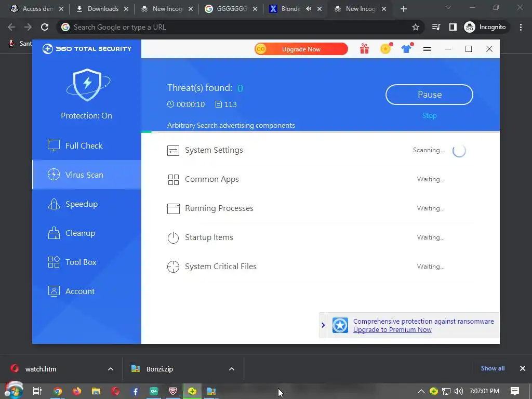Click the Scanning status spinner

pos(459,150)
